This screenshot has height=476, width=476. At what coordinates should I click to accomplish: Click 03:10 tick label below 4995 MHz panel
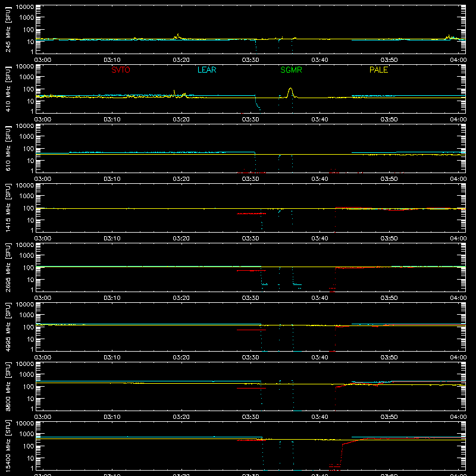point(112,358)
